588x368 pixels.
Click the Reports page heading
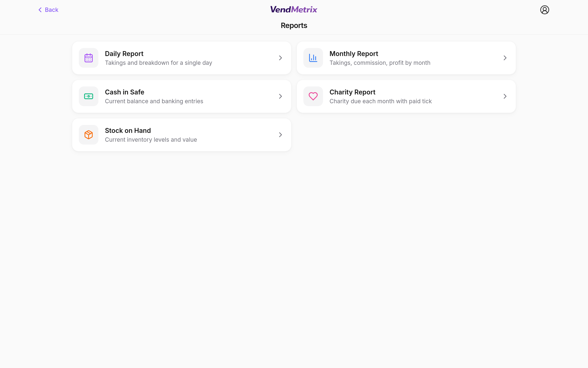coord(294,26)
